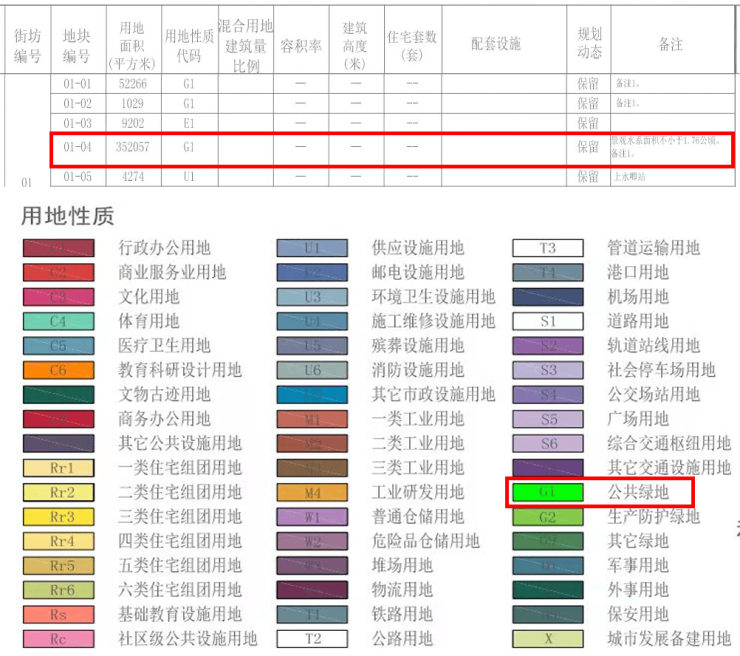Click the C4 sports land swatch
The width and height of the screenshot is (740, 656).
[58, 322]
